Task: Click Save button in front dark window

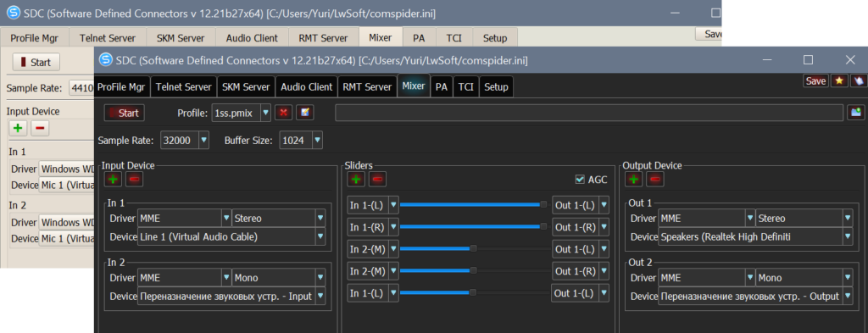Action: click(815, 80)
